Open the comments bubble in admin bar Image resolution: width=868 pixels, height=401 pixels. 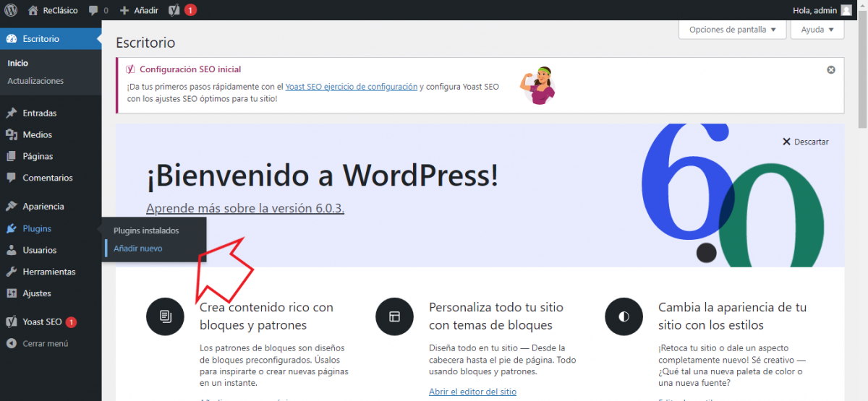(x=94, y=10)
